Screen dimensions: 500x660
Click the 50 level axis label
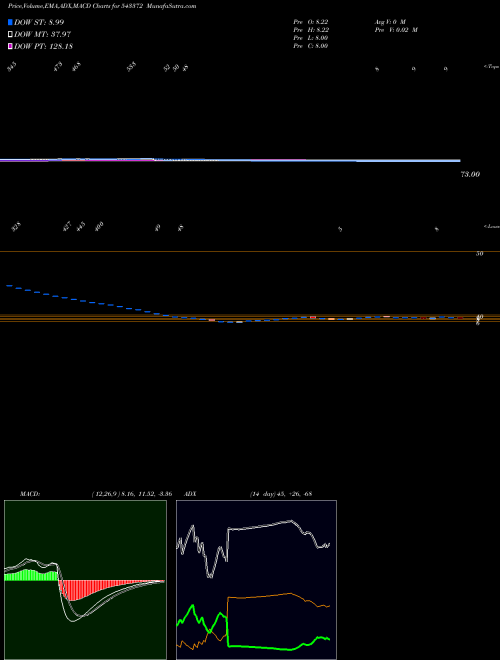479,253
